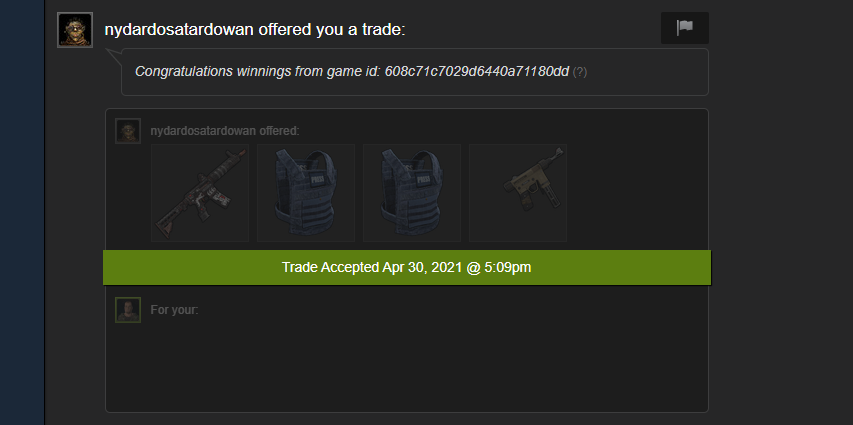Click the nydardosatardowan offered label
The height and width of the screenshot is (425, 853).
pos(225,131)
